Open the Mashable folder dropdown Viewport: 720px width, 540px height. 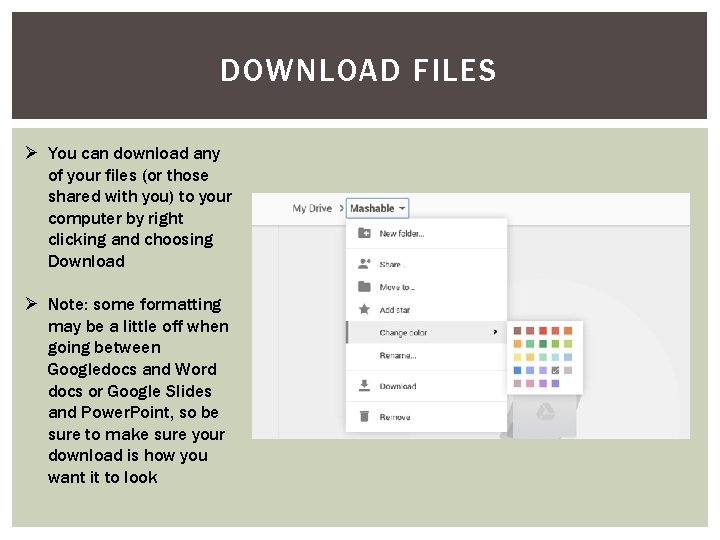(377, 208)
